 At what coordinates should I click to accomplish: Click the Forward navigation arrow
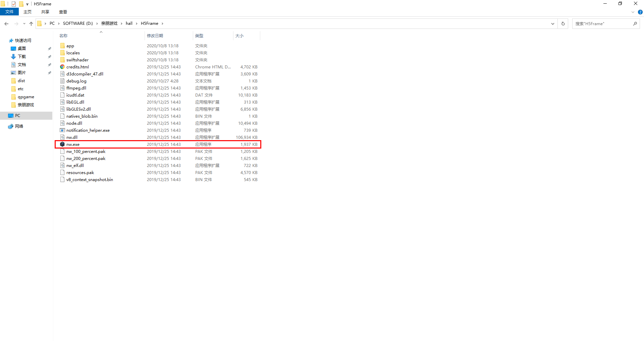pos(16,23)
